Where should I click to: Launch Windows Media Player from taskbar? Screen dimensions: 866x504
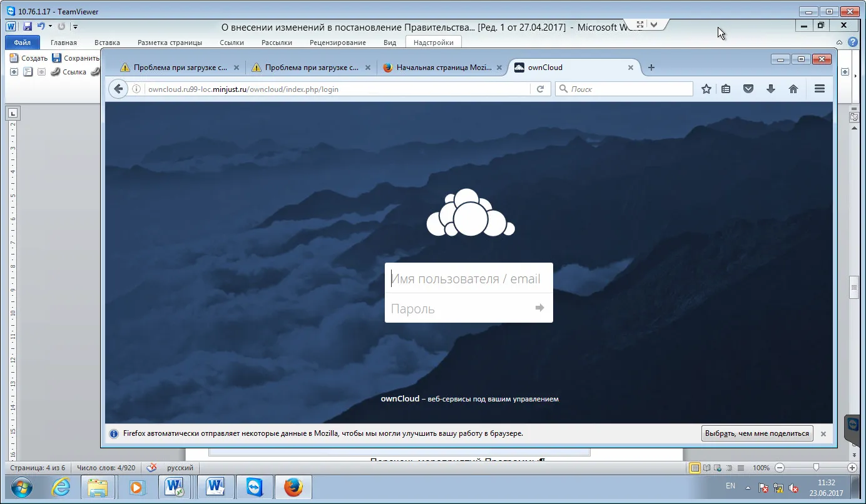pyautogui.click(x=137, y=487)
